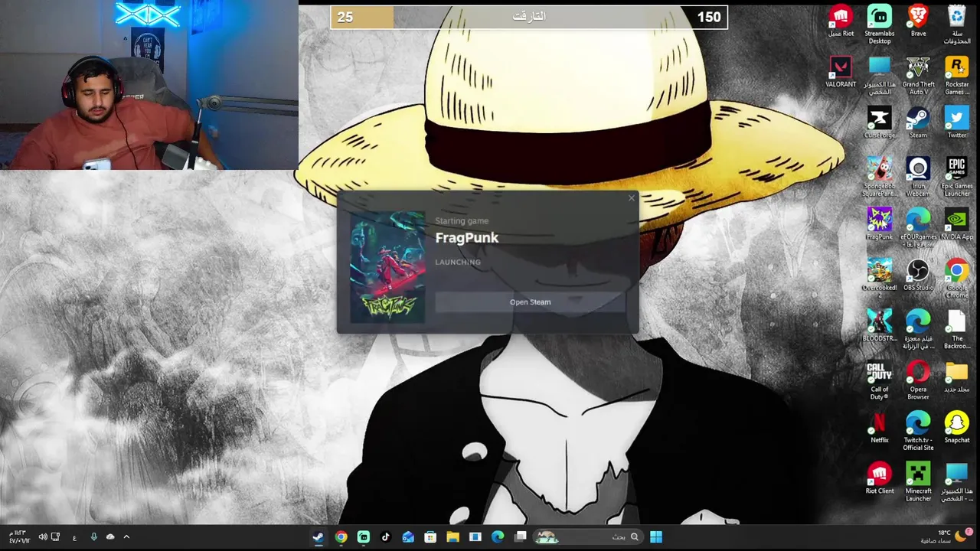Screen dimensions: 980x551
Task: Click the Open Steam button
Action: click(530, 302)
